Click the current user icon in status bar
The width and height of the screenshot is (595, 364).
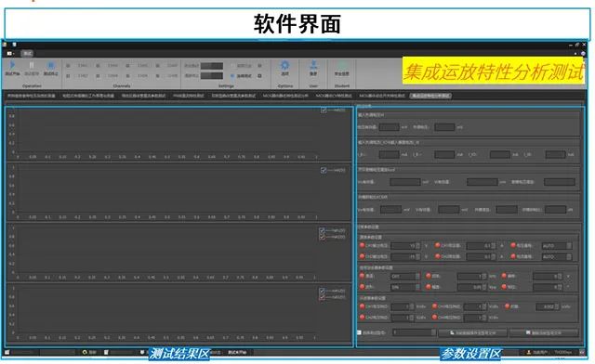coord(529,352)
